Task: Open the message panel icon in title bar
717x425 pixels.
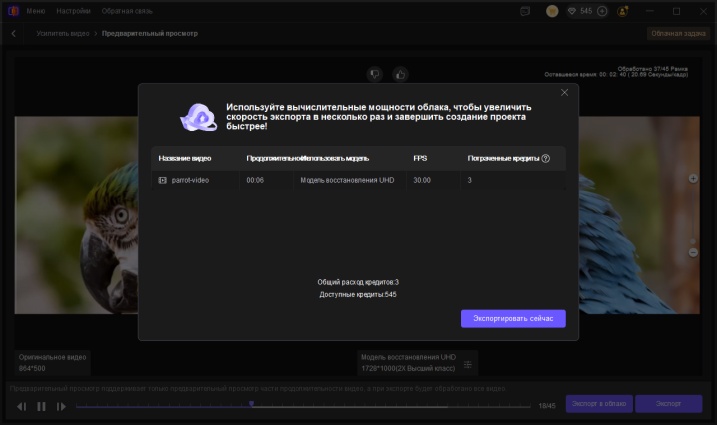Action: coord(525,11)
